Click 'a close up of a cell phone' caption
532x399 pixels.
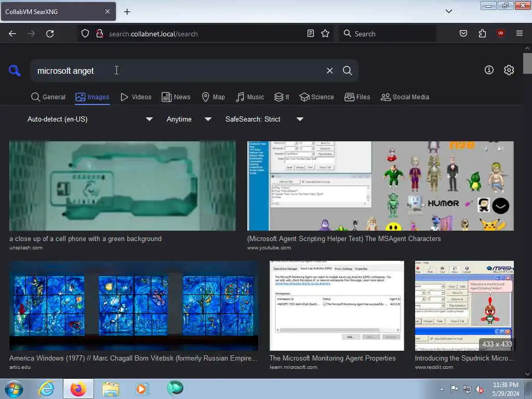coord(86,239)
